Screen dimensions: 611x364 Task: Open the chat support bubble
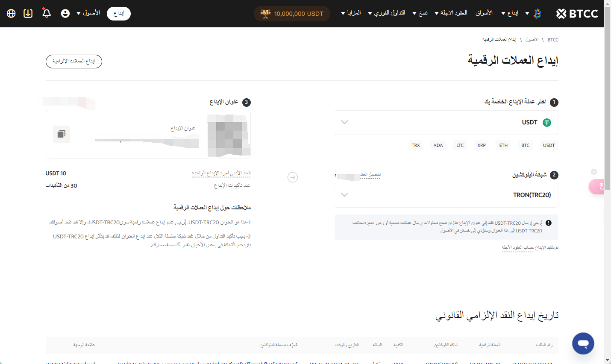(x=583, y=343)
